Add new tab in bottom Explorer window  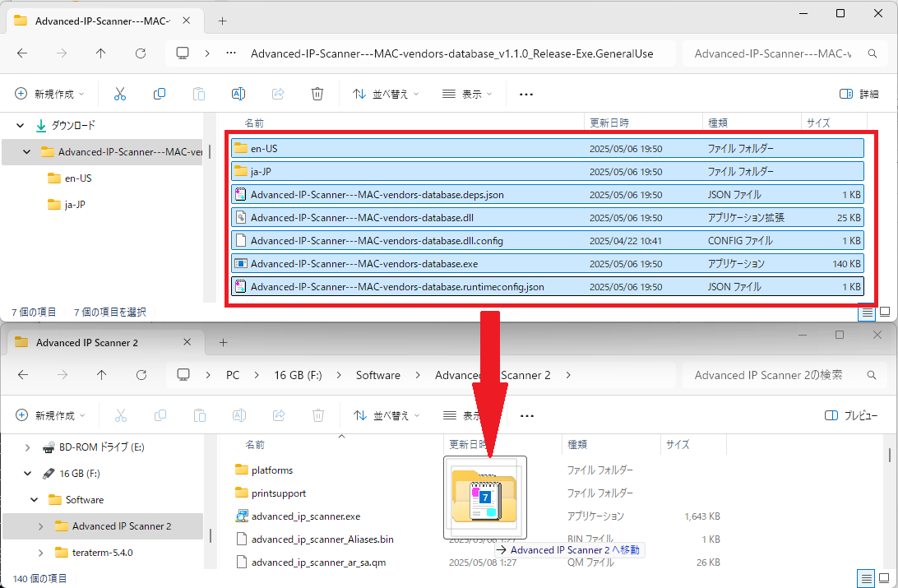pos(224,342)
